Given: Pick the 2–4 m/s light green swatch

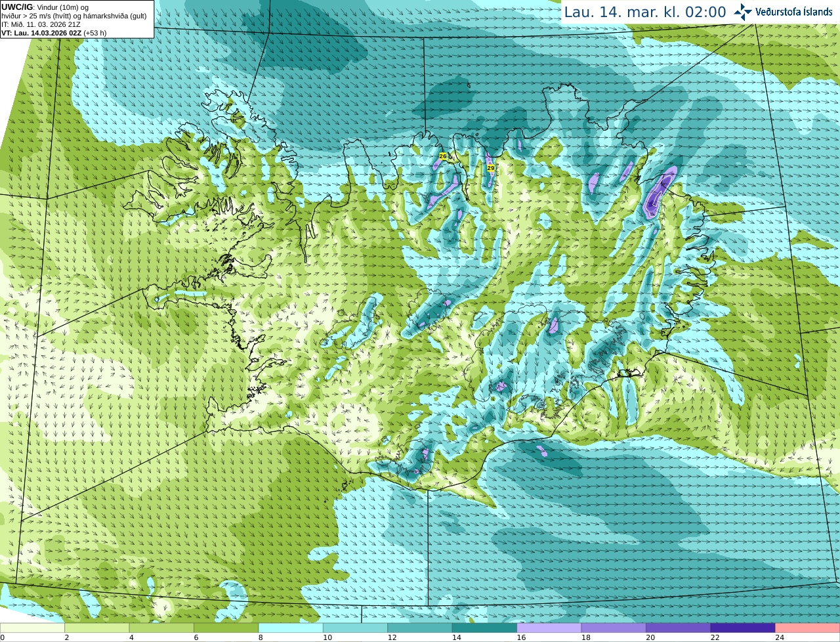Looking at the screenshot, I should click(x=97, y=628).
